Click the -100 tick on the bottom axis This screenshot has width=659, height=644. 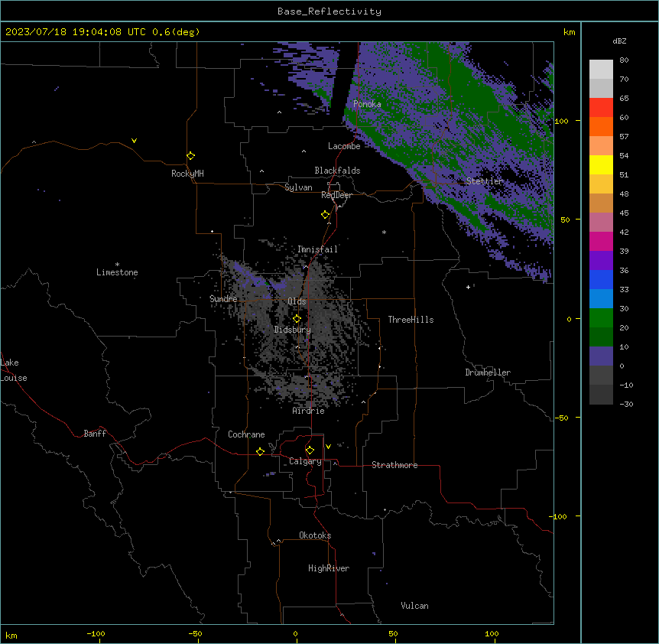[x=96, y=633]
